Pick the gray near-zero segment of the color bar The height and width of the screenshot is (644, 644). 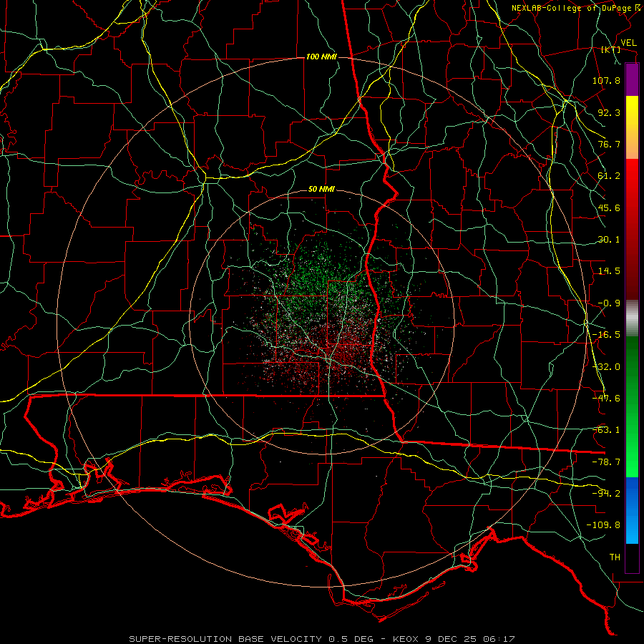pos(632,318)
